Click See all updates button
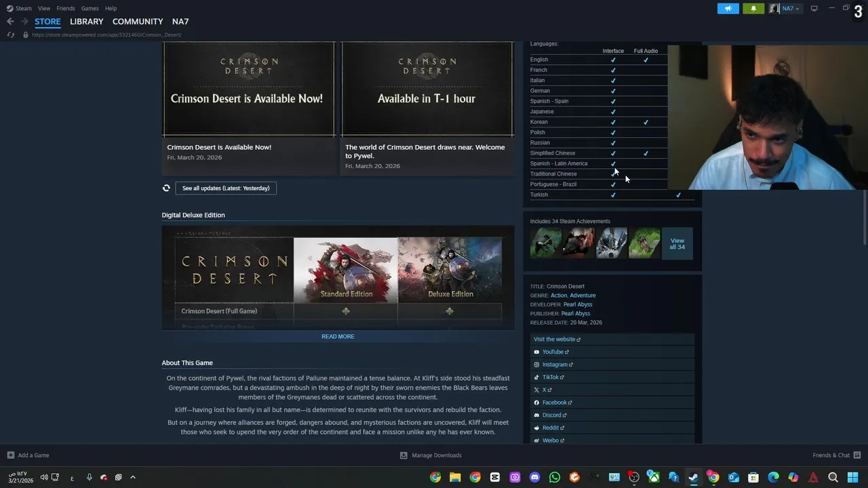 coord(226,188)
